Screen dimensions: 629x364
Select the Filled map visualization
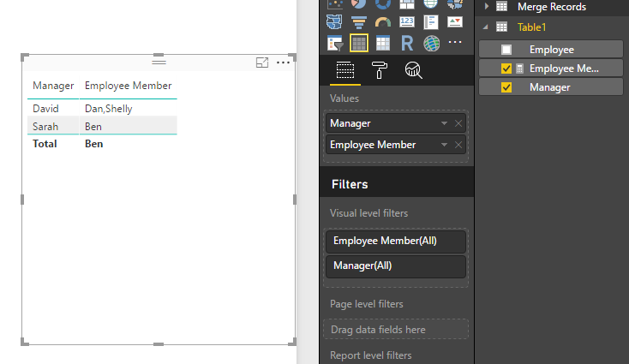(455, 3)
